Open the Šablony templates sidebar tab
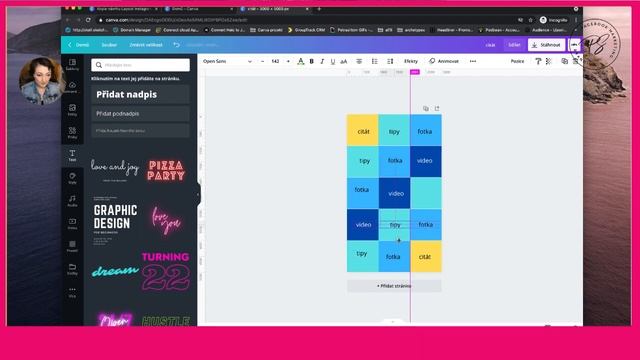 pos(72,64)
